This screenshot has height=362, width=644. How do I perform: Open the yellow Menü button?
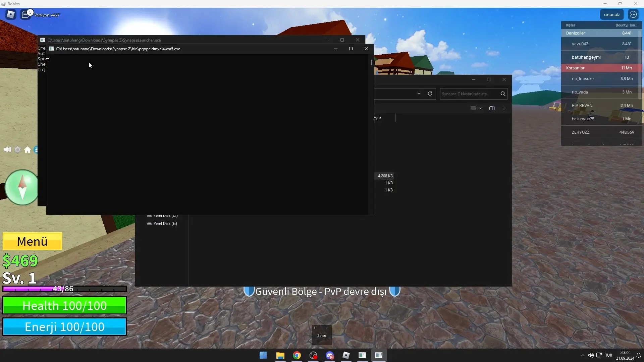tap(32, 241)
